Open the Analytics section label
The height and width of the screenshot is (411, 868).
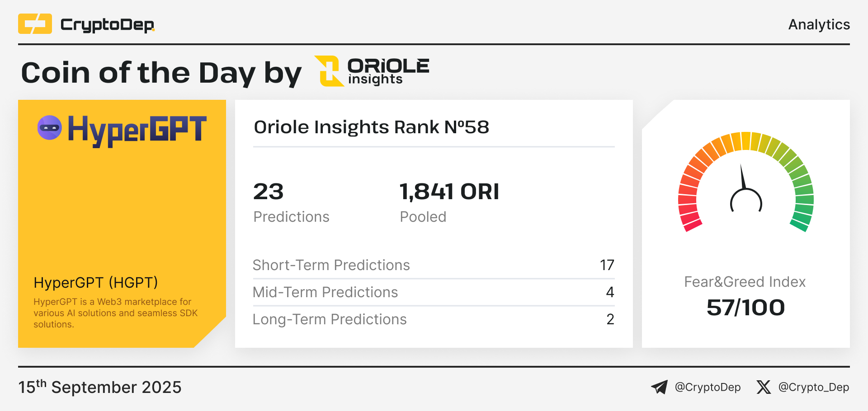point(819,24)
